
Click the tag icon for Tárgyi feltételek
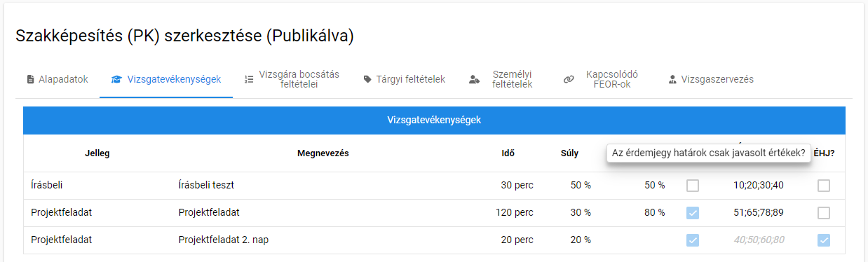point(367,79)
